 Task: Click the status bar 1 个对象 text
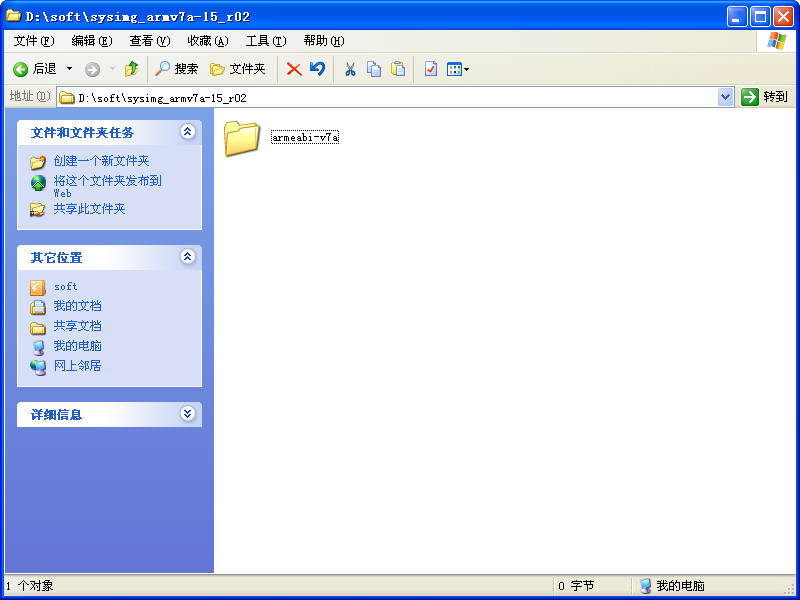click(x=30, y=586)
